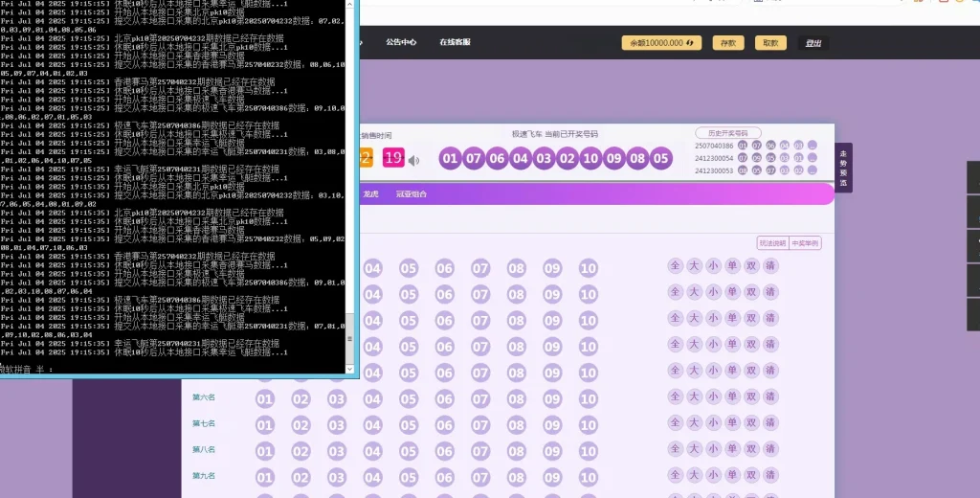Open 玩法说明 rules explanation

tap(771, 243)
